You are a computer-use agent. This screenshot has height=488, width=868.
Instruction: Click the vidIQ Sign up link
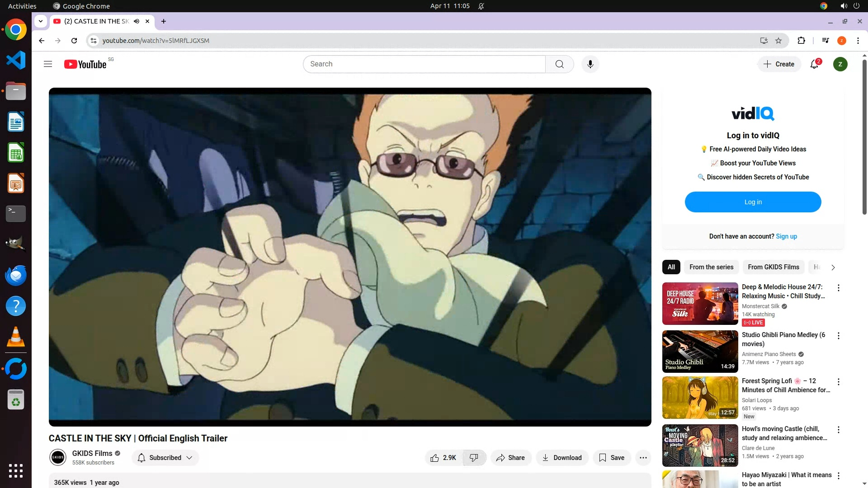click(x=786, y=236)
